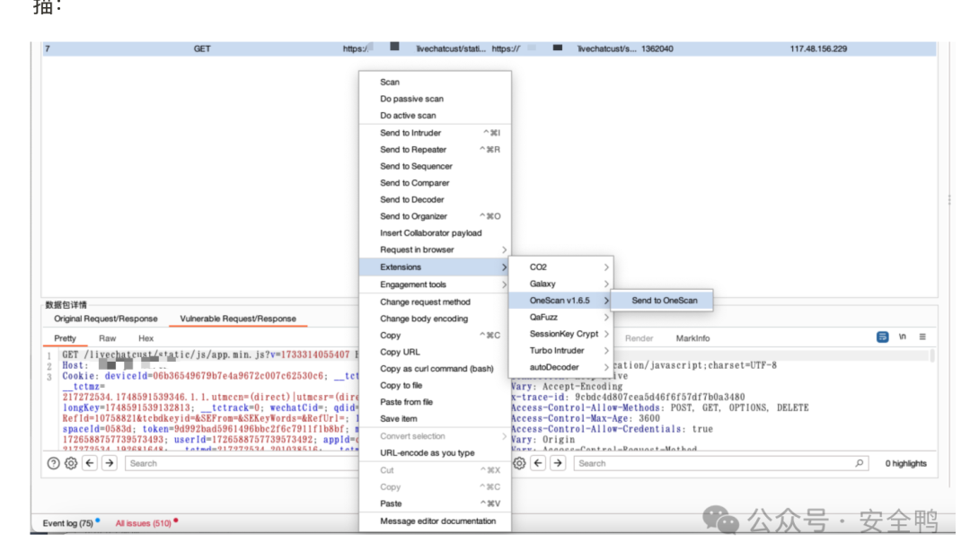
Task: Open the Render tab in response
Action: point(639,338)
